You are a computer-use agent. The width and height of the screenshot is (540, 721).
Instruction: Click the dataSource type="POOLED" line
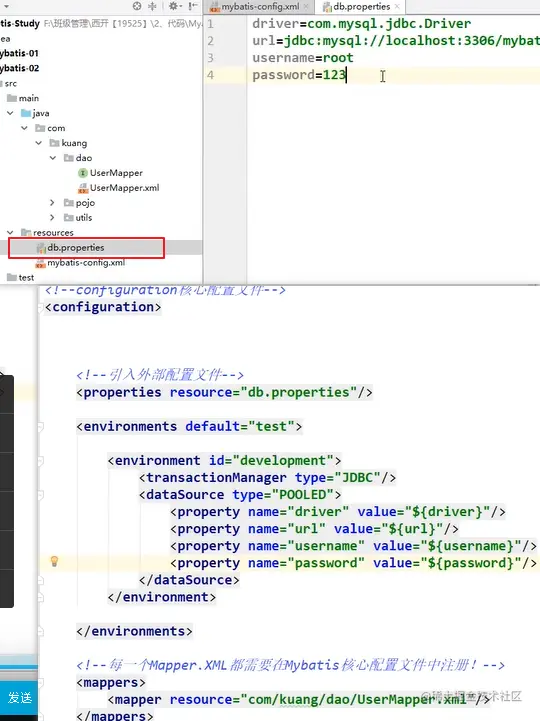click(240, 494)
